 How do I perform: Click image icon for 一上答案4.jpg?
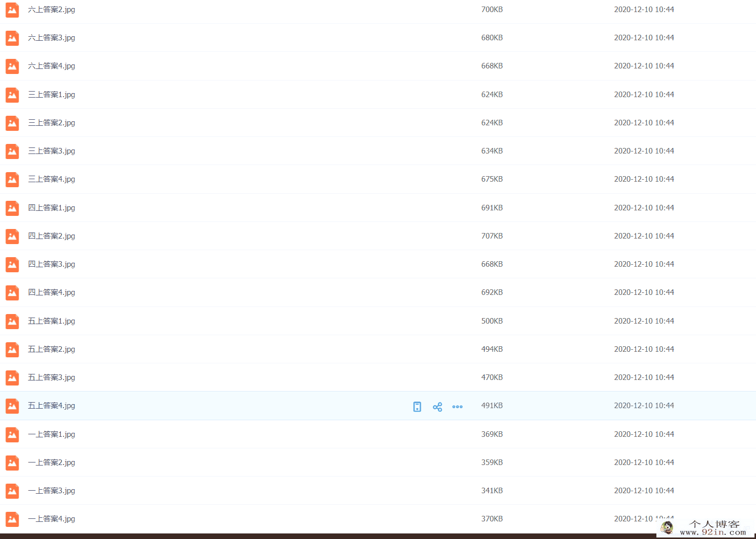[12, 519]
